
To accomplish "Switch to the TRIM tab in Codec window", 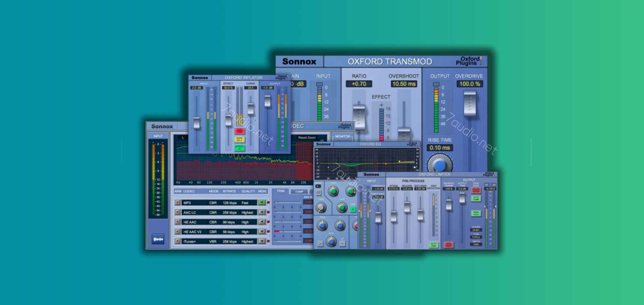I will point(281,191).
